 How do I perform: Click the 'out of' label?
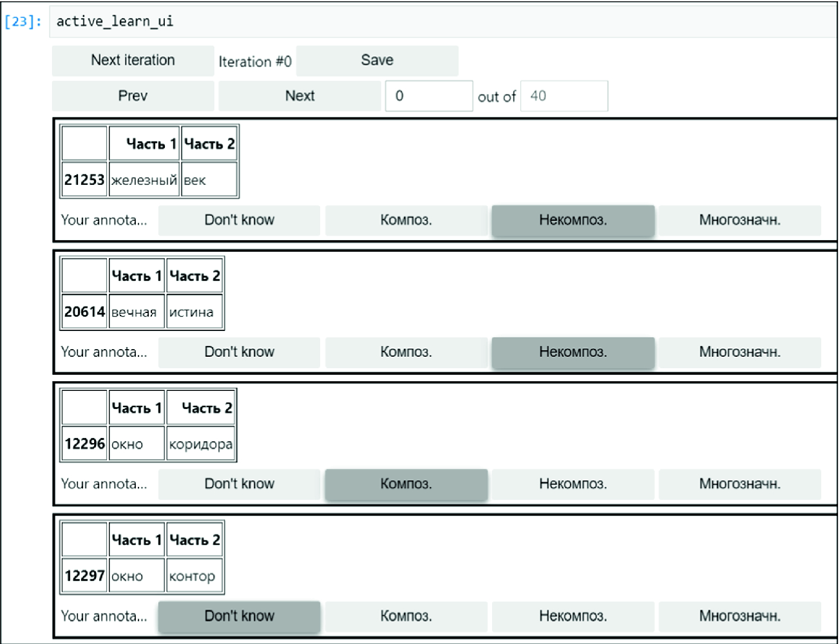pyautogui.click(x=497, y=97)
